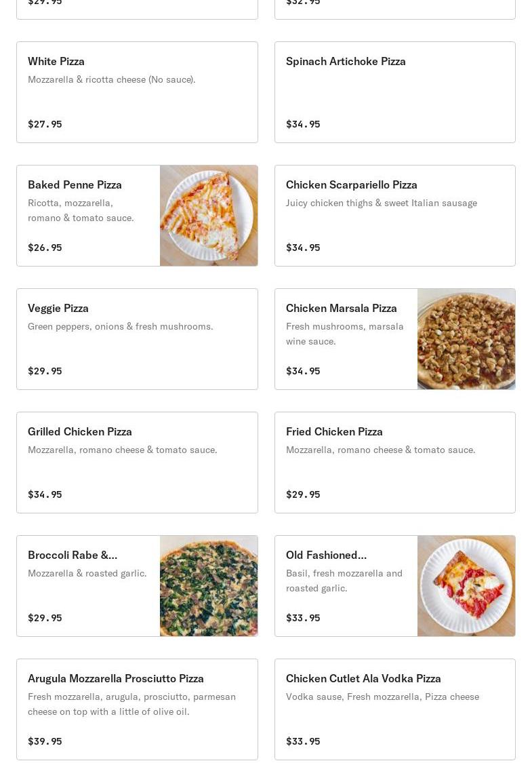Screen dimensions: 532x763
Task: Click the Baked Penne Pizza title
Action: (x=75, y=184)
